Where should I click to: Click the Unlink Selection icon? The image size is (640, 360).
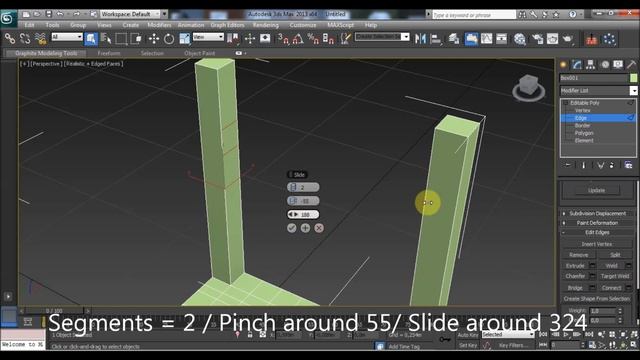coord(25,39)
